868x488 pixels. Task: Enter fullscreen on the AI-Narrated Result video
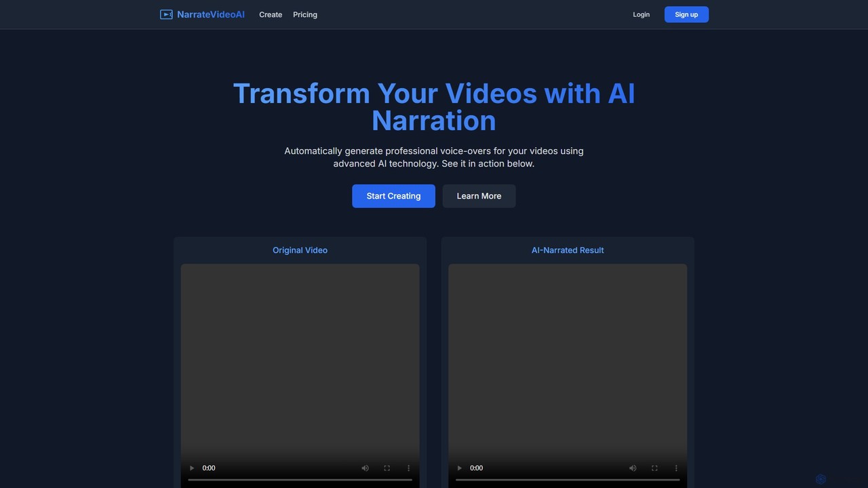point(655,468)
